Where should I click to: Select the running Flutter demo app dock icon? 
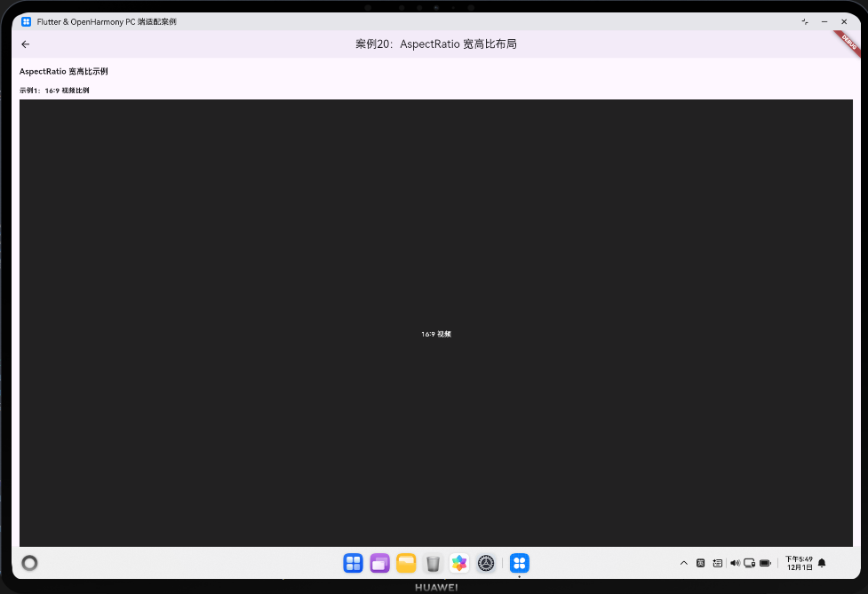pos(519,563)
